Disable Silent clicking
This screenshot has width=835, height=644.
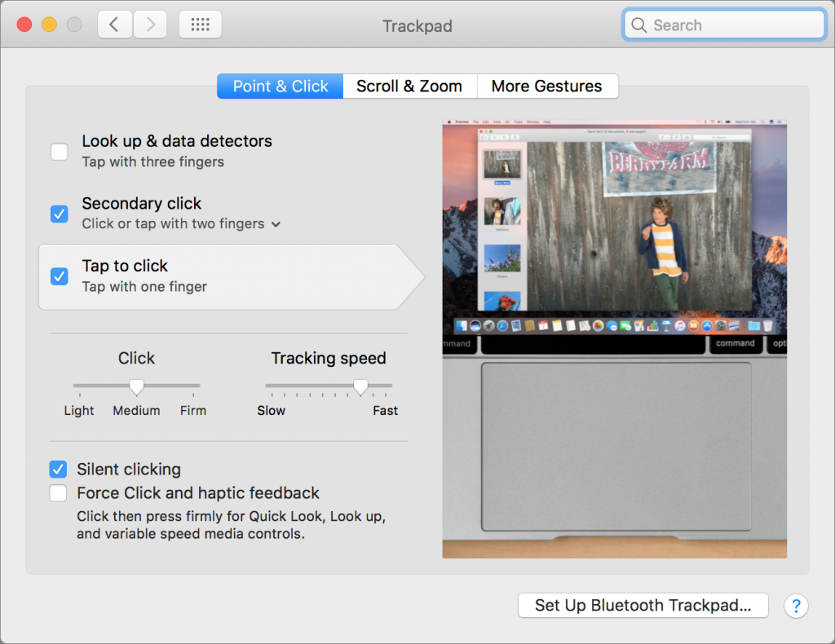click(x=58, y=469)
